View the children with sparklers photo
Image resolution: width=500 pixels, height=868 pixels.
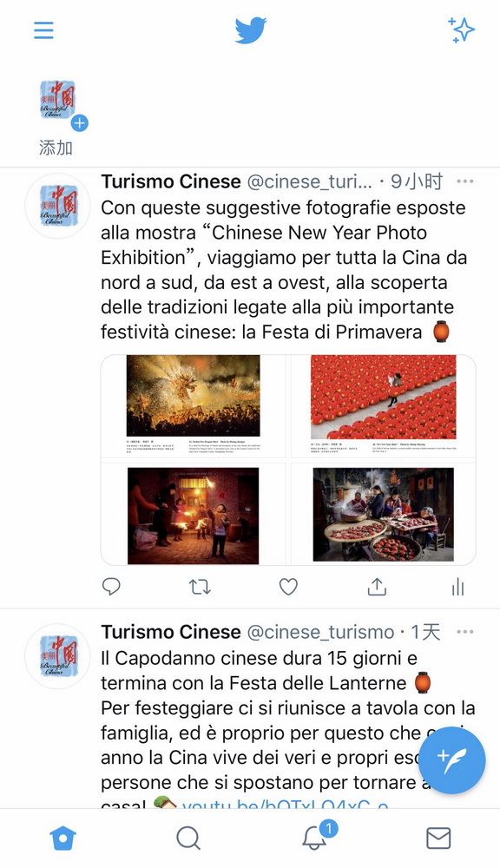(x=194, y=514)
